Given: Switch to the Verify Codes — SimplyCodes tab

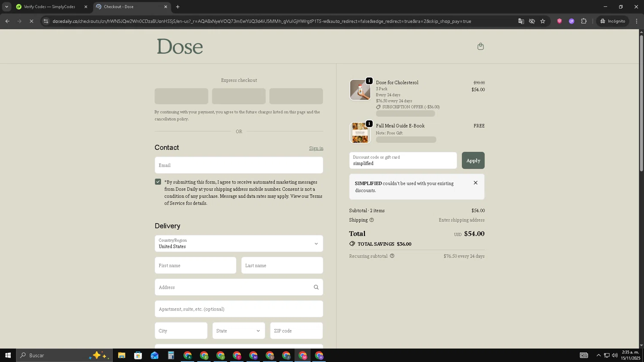Looking at the screenshot, I should tap(49, 7).
